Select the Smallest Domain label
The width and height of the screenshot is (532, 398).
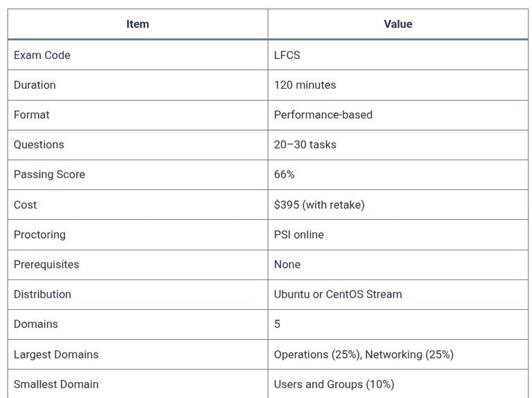pyautogui.click(x=56, y=384)
